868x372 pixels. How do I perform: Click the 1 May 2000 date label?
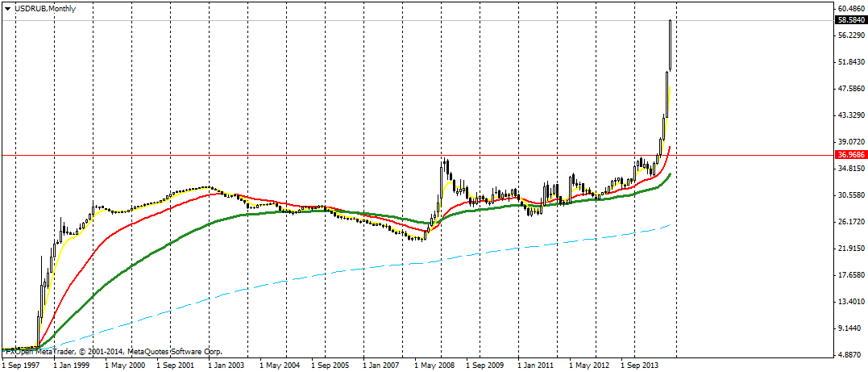click(x=125, y=366)
